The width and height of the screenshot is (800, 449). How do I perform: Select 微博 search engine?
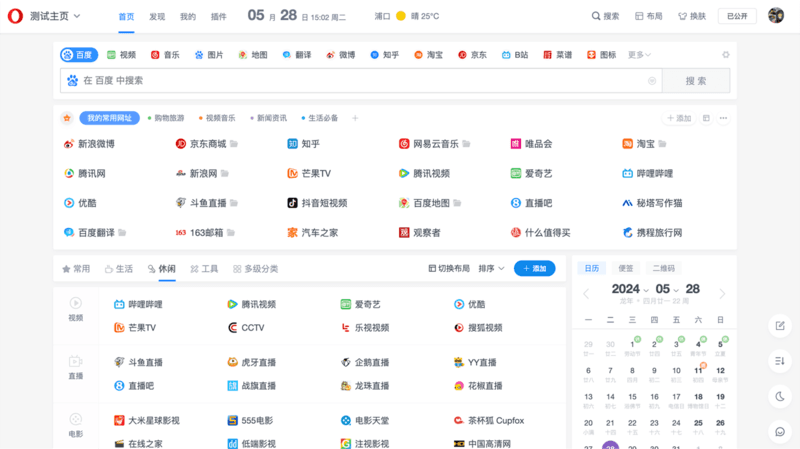(x=341, y=55)
